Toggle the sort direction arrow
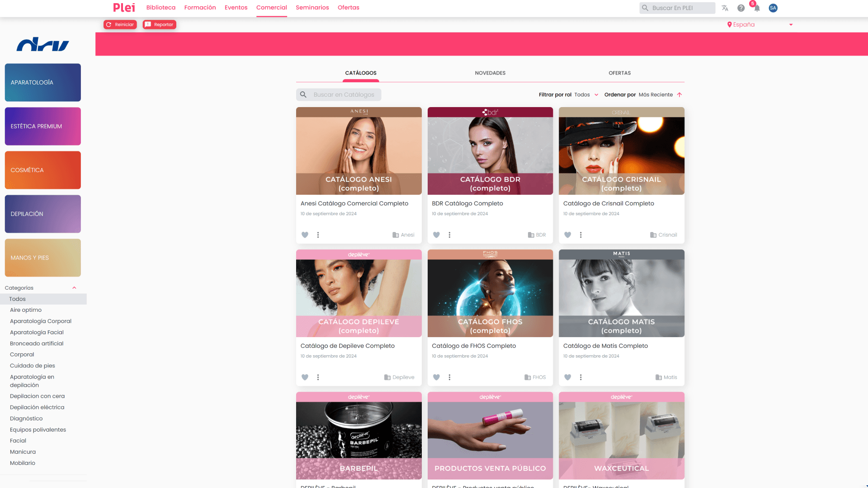 point(679,95)
